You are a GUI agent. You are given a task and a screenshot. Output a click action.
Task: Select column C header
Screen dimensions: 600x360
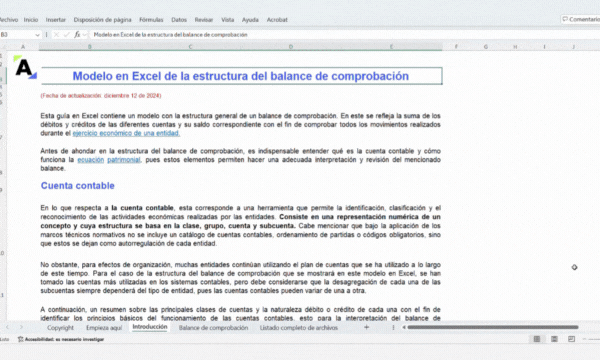coord(190,47)
